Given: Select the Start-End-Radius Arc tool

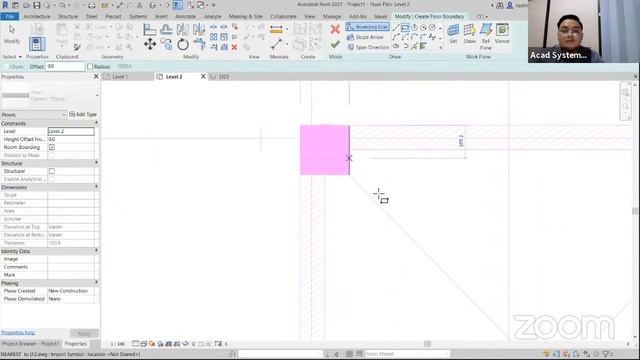Looking at the screenshot, I should point(396,37).
